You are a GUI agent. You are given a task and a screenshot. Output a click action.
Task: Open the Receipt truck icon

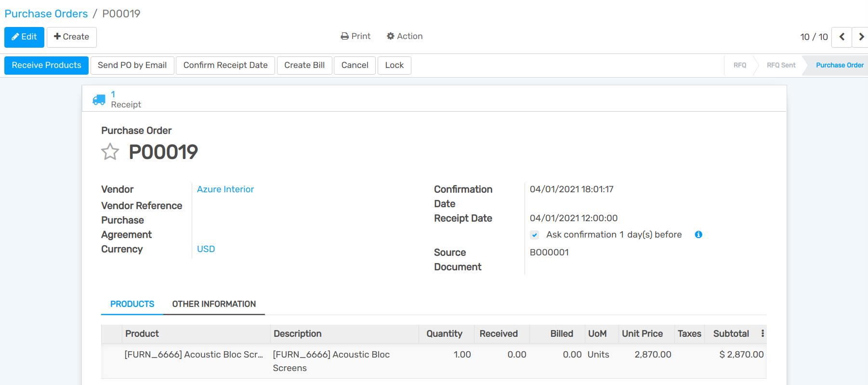coord(99,100)
